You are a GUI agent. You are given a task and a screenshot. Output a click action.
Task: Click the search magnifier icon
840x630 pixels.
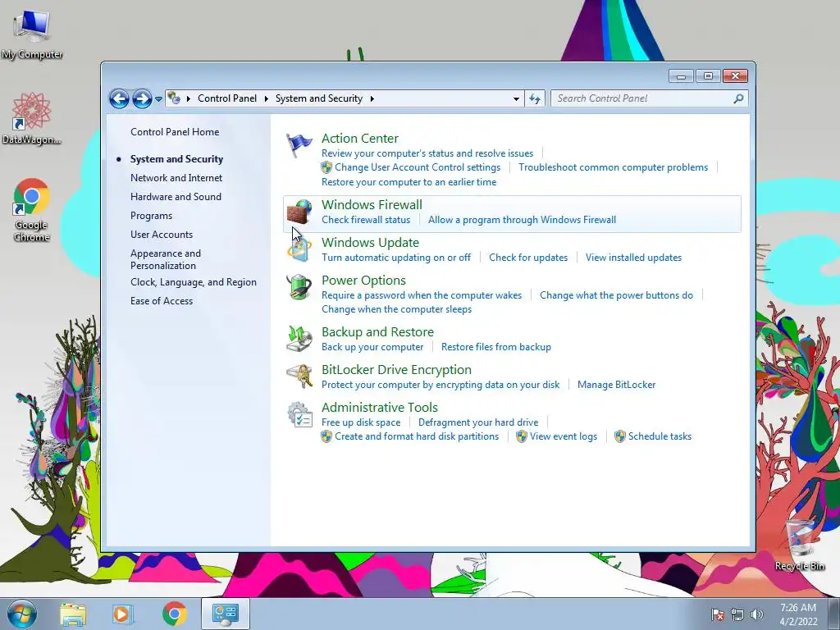[x=738, y=98]
